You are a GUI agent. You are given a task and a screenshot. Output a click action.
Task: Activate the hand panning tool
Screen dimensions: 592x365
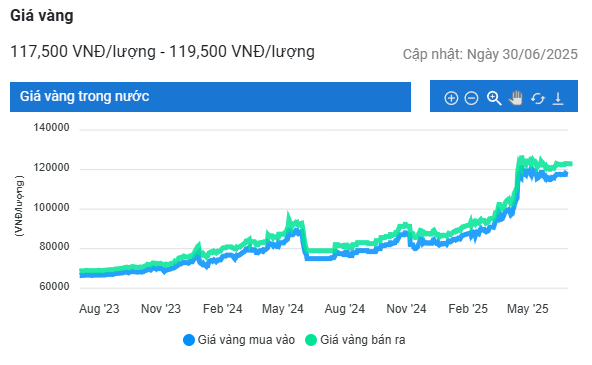(x=515, y=98)
